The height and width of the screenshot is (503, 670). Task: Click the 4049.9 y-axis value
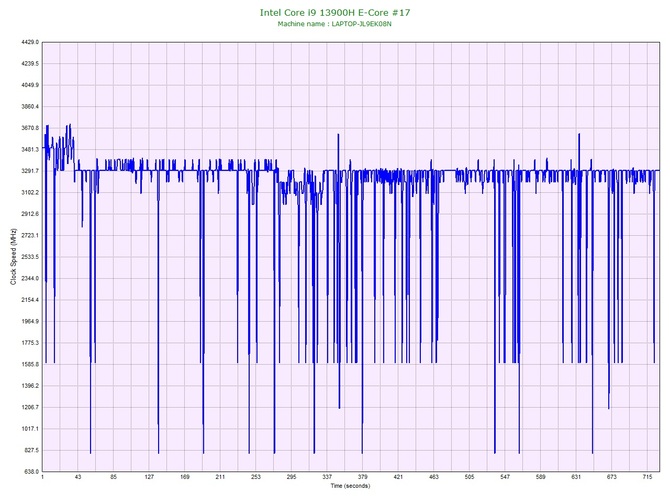click(30, 85)
